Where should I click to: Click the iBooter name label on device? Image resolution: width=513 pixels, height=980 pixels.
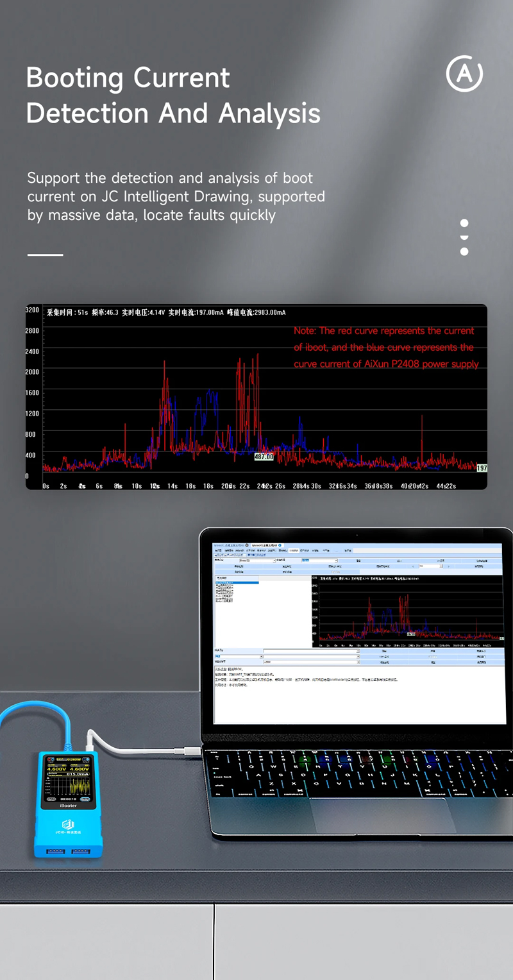click(x=68, y=806)
